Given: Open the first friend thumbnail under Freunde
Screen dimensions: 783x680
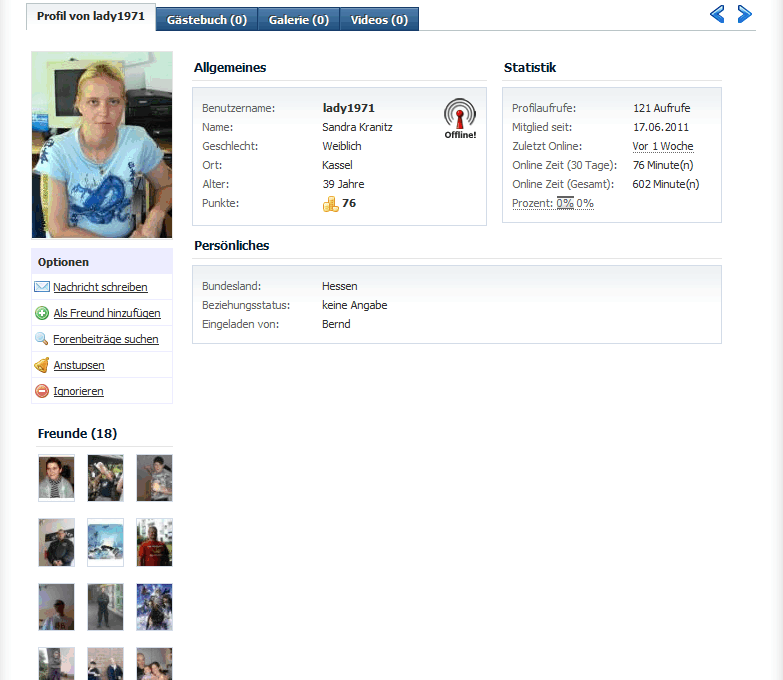Looking at the screenshot, I should (56, 478).
